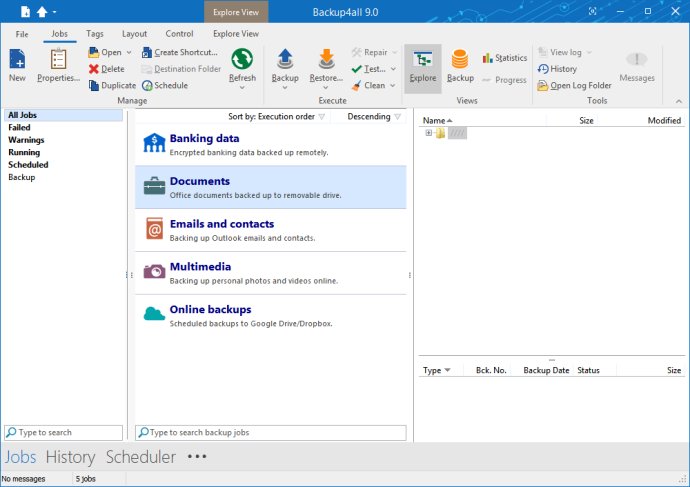Open the Clean dropdown arrow
Image resolution: width=690 pixels, height=487 pixels.
(393, 85)
